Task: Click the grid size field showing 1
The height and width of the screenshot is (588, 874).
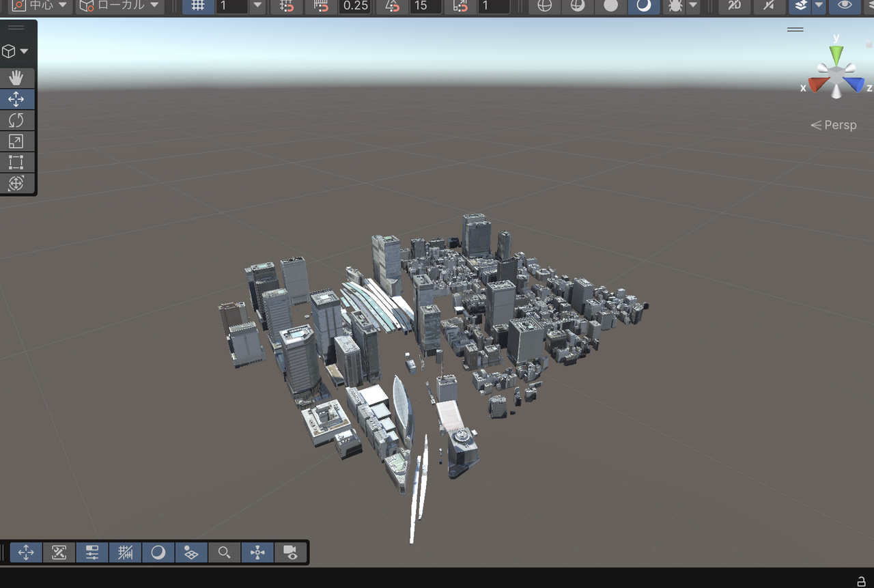Action: (x=231, y=6)
